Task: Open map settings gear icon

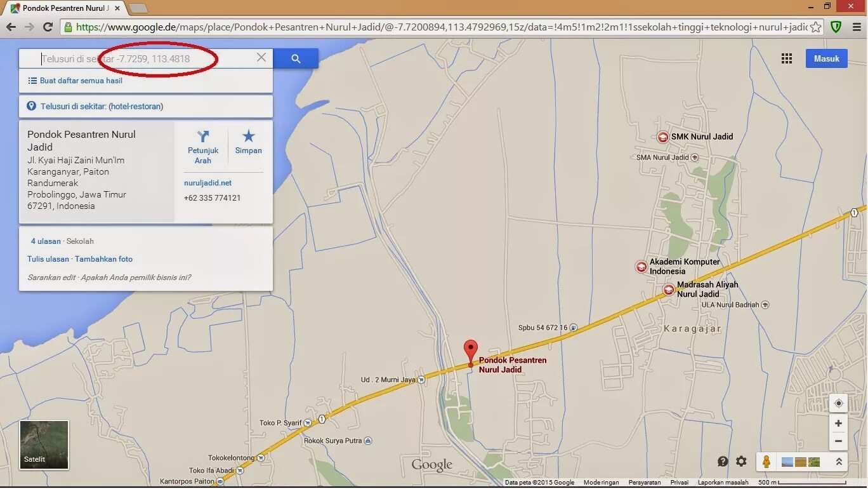Action: coord(741,462)
